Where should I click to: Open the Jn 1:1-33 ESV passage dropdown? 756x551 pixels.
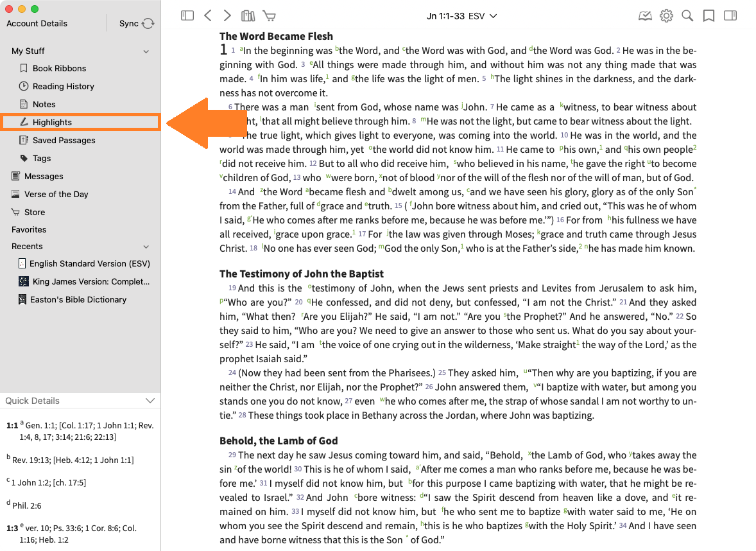pos(461,16)
